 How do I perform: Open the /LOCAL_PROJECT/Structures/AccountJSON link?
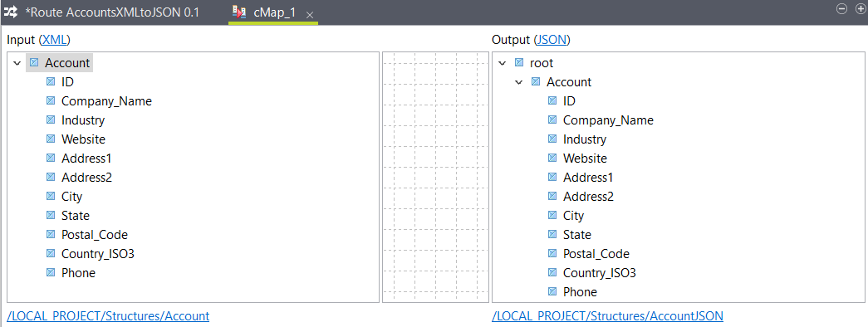[x=607, y=316]
